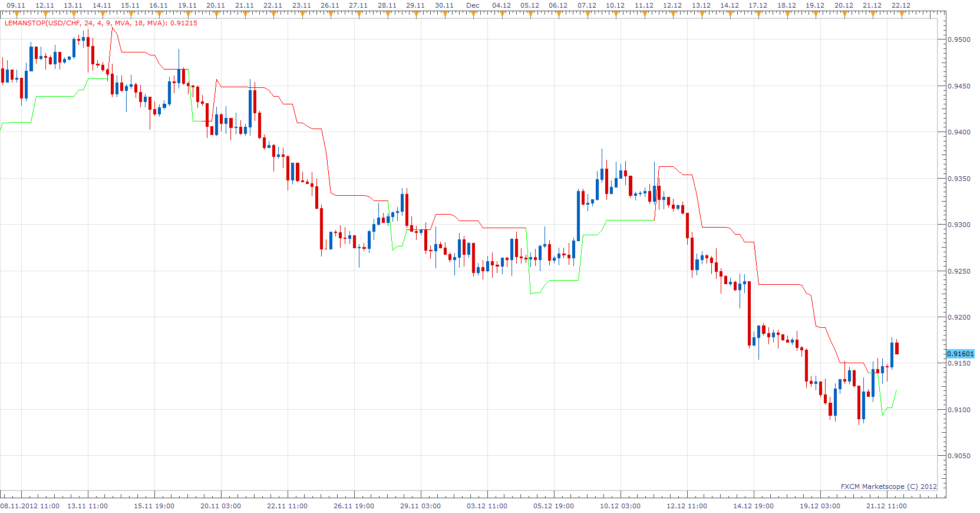Screen dimensions: 980x513
Task: Click the orange day marker under 22.12
Action: (902, 14)
